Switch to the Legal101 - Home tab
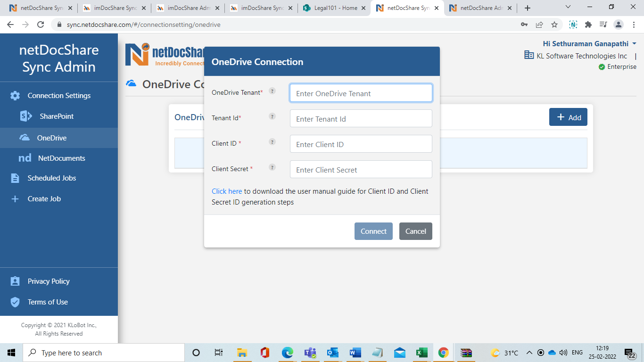The height and width of the screenshot is (362, 644). (x=335, y=8)
